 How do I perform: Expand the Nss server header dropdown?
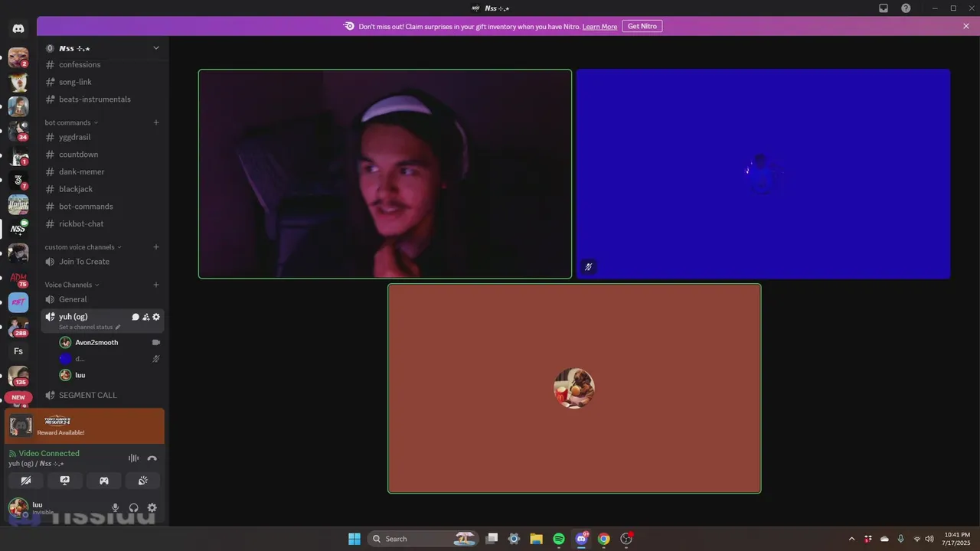(156, 47)
